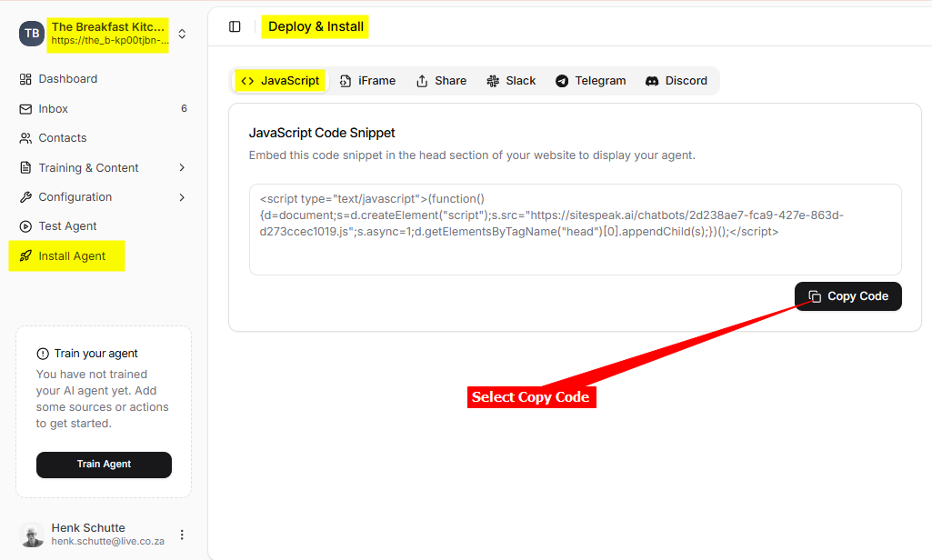The image size is (932, 560).
Task: Click the TB workspace avatar
Action: [32, 34]
